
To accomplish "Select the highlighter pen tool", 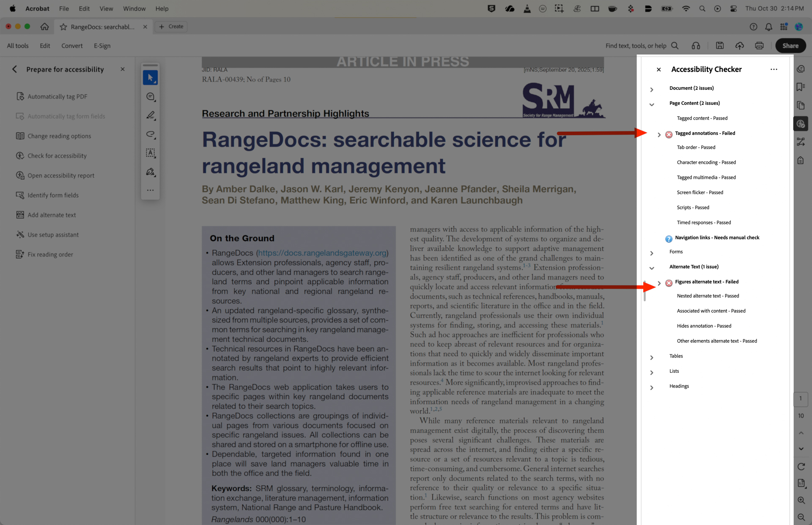I will tap(150, 115).
